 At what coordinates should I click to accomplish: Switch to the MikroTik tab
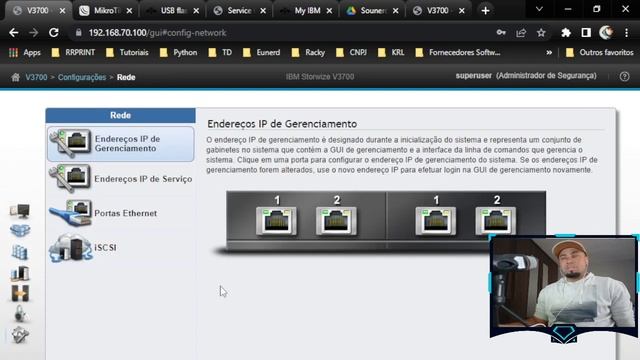(x=106, y=11)
